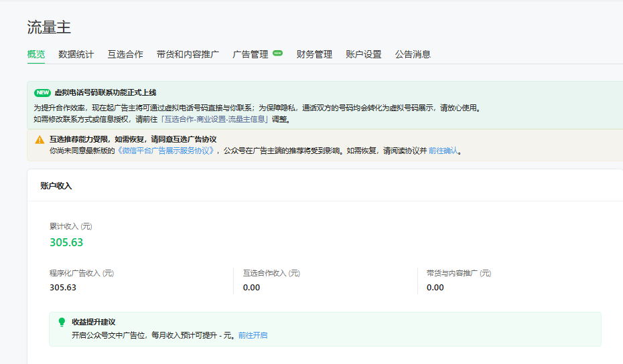The width and height of the screenshot is (623, 364).
Task: Open the 概览 tab
Action: [x=36, y=54]
